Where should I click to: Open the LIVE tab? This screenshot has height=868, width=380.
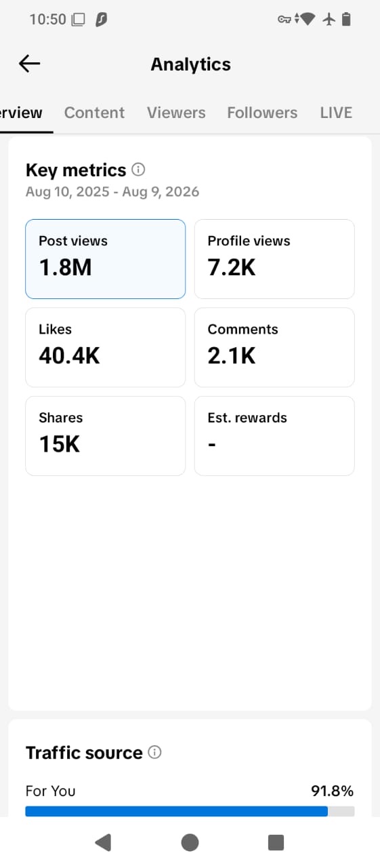click(x=336, y=113)
